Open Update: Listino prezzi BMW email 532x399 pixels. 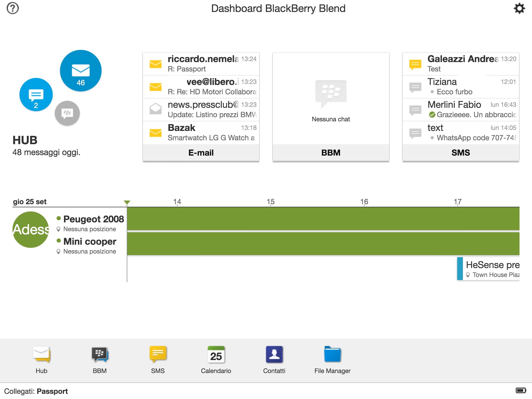click(201, 110)
